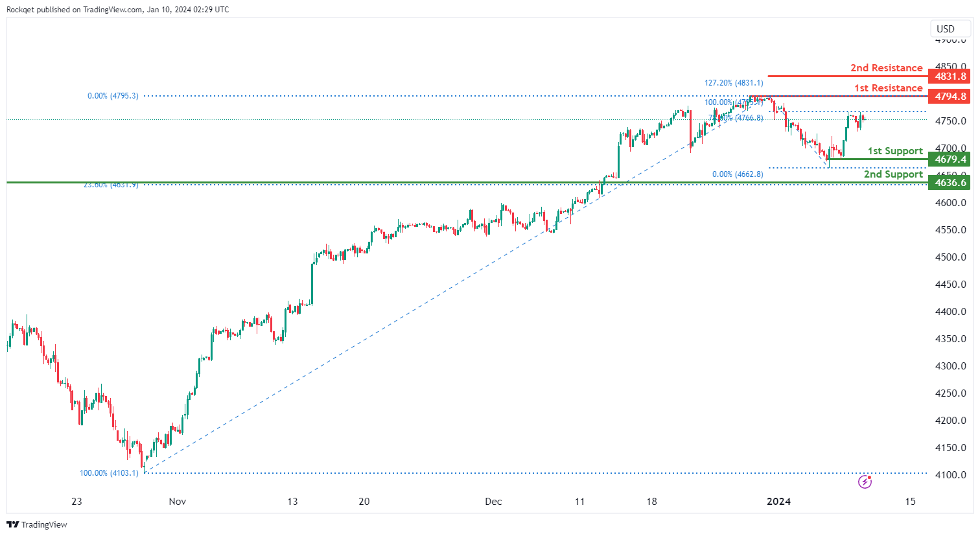Click the Nov label on time axis
Image resolution: width=980 pixels, height=536 pixels.
[177, 502]
